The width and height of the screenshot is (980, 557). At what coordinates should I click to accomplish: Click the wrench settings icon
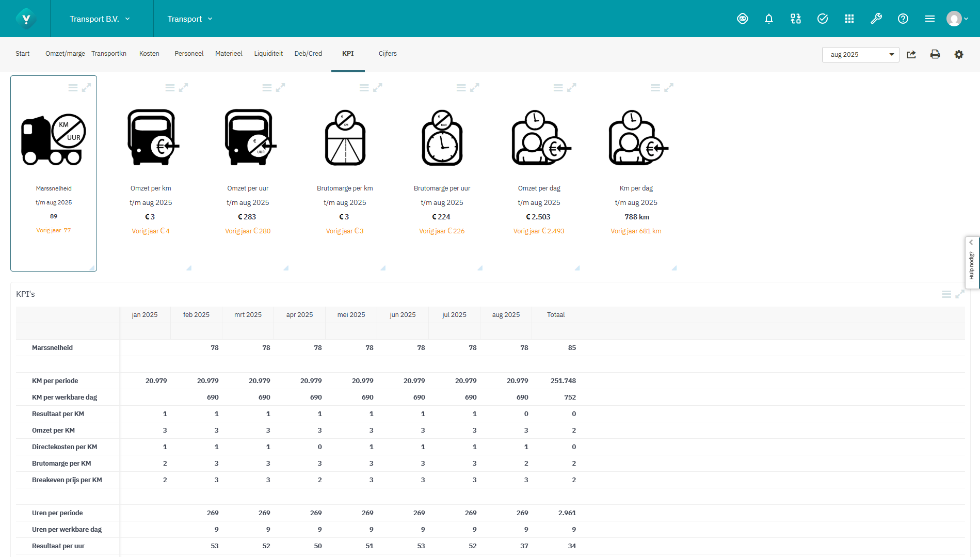876,19
